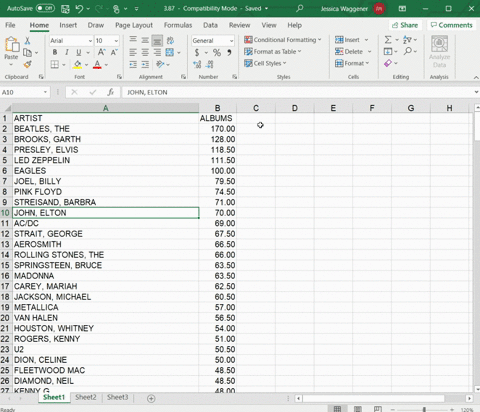Image resolution: width=480 pixels, height=412 pixels.
Task: Open the Format as Table menu
Action: click(x=273, y=52)
